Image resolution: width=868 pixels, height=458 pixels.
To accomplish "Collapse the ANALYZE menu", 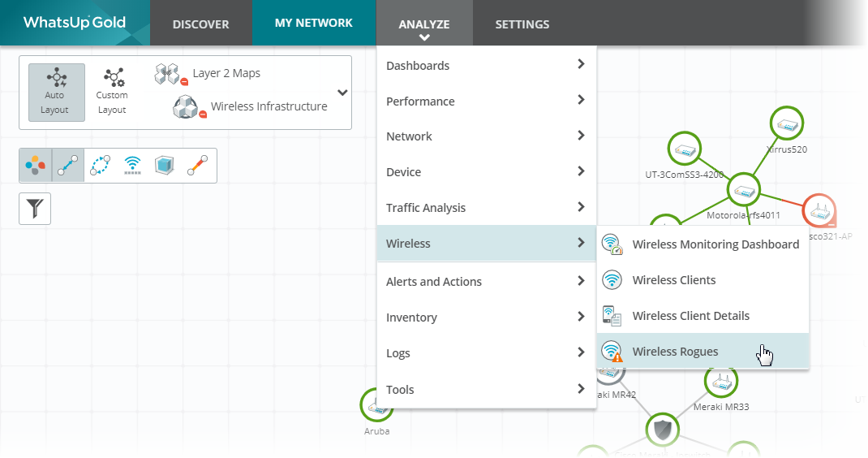I will click(x=424, y=24).
